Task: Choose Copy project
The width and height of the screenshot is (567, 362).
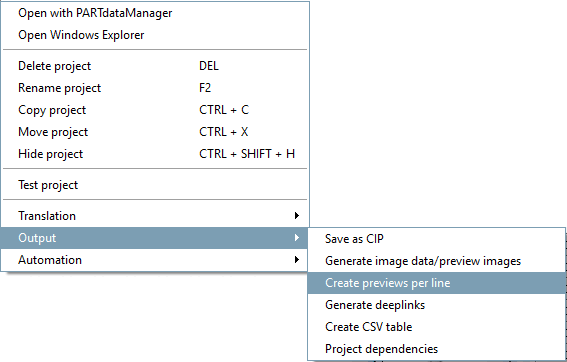Action: point(155,110)
